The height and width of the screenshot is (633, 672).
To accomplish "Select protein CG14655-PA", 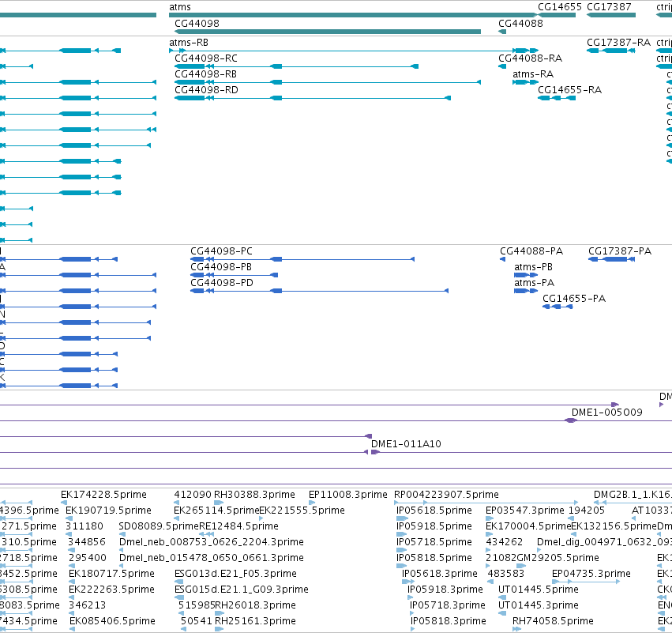I will coord(574,299).
